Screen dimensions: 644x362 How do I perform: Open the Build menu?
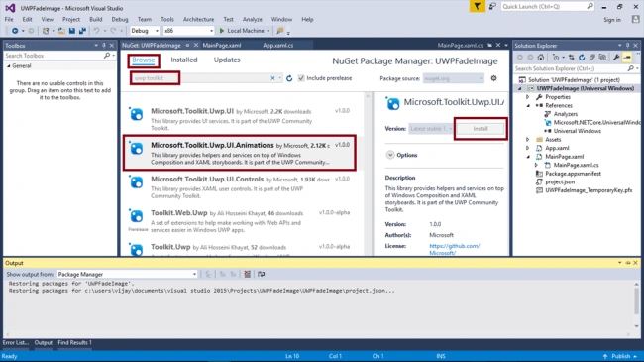pyautogui.click(x=96, y=19)
